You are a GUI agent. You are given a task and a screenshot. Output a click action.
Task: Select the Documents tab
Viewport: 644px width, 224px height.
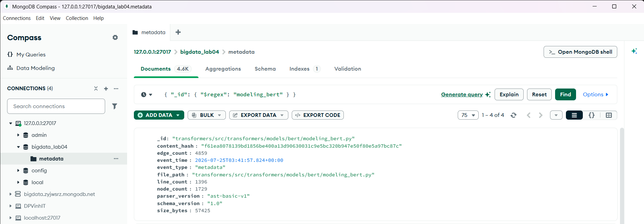(x=166, y=69)
